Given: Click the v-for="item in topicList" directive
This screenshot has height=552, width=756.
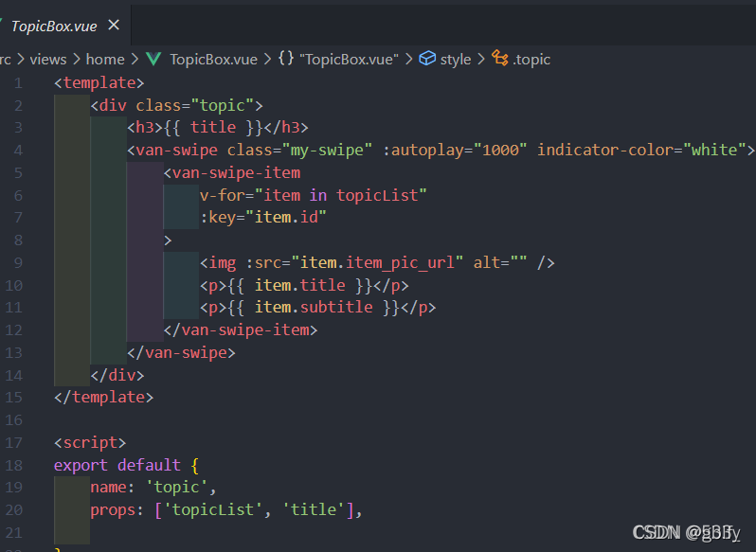Looking at the screenshot, I should [314, 195].
